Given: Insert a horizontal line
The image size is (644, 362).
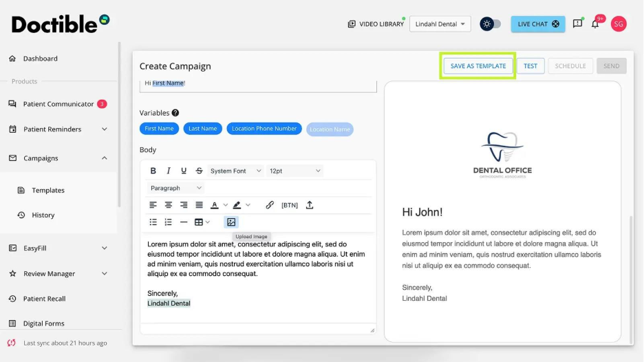Looking at the screenshot, I should point(184,222).
